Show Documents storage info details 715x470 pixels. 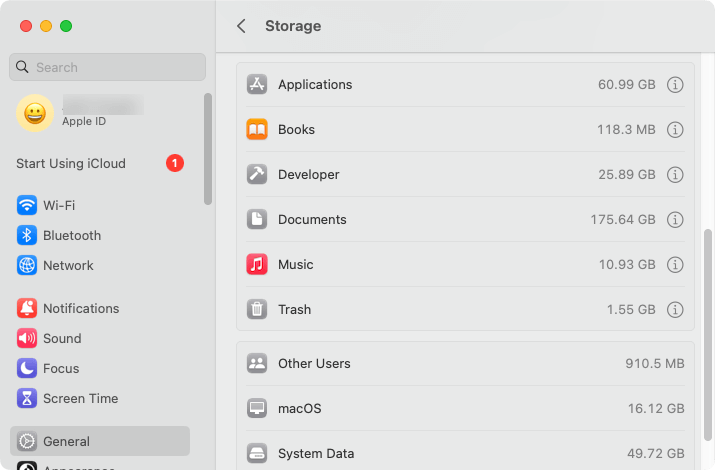(675, 219)
